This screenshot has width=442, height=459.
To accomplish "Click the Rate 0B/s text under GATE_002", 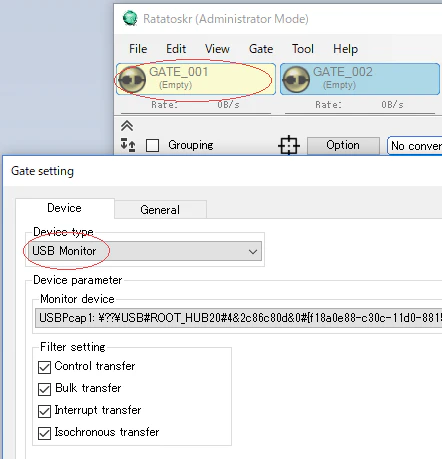I will pyautogui.click(x=359, y=105).
